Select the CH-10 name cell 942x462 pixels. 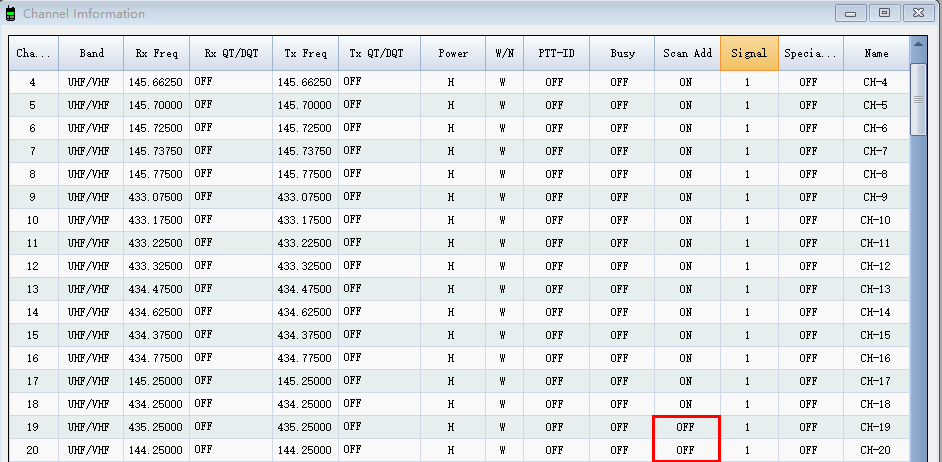(877, 220)
